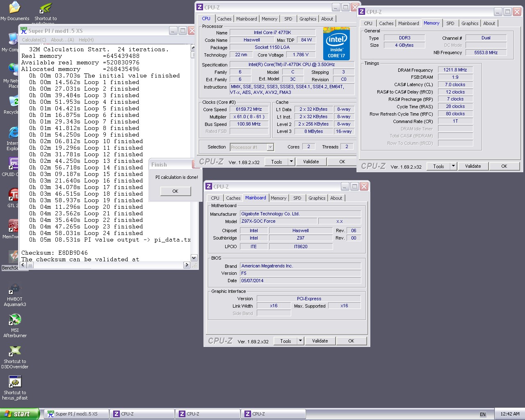Expand the Tools dropdown arrow in Memory window

pos(453,166)
